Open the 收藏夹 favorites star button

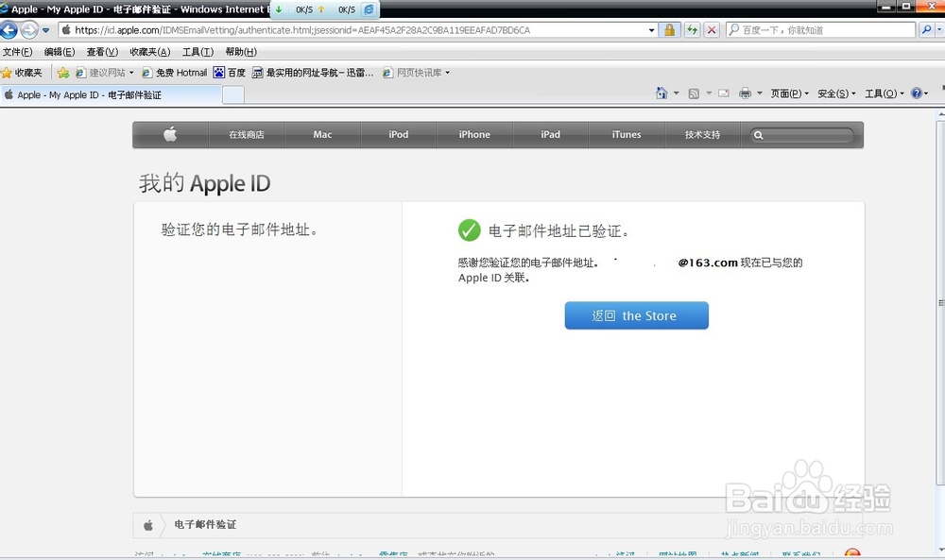pos(23,73)
